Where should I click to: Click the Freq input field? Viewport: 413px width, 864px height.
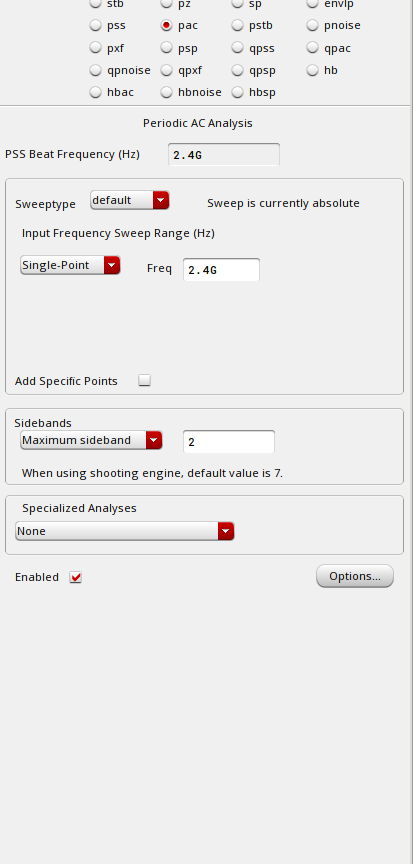tap(221, 270)
